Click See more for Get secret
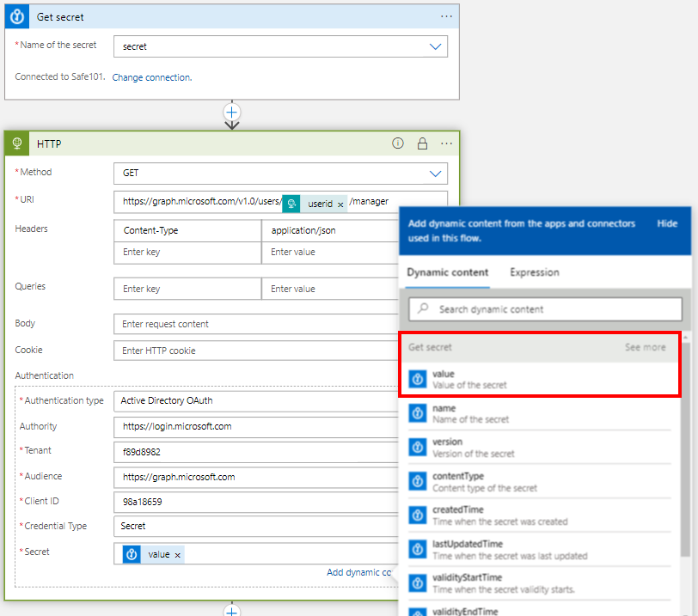 pyautogui.click(x=645, y=347)
